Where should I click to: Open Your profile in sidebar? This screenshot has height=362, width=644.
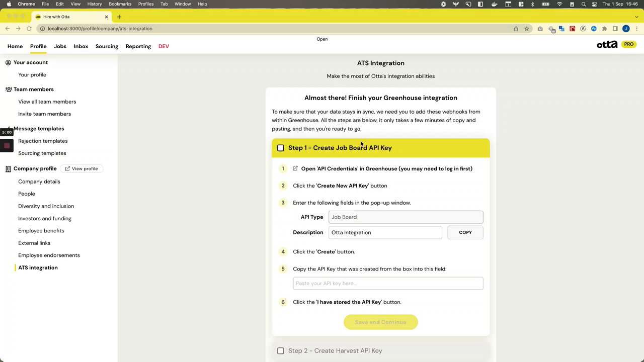click(32, 75)
